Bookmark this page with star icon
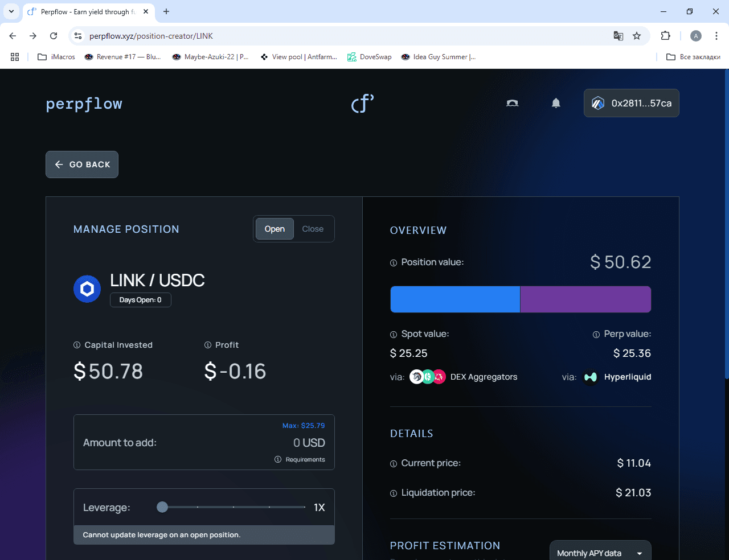 637,36
